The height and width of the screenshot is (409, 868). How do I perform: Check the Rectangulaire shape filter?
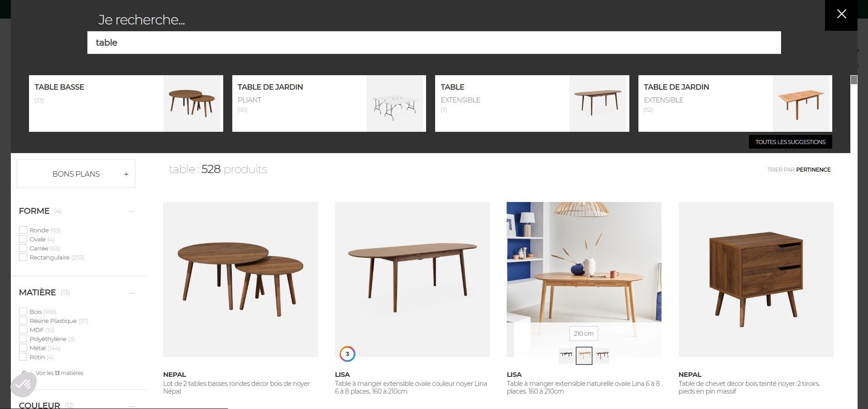[x=23, y=257]
